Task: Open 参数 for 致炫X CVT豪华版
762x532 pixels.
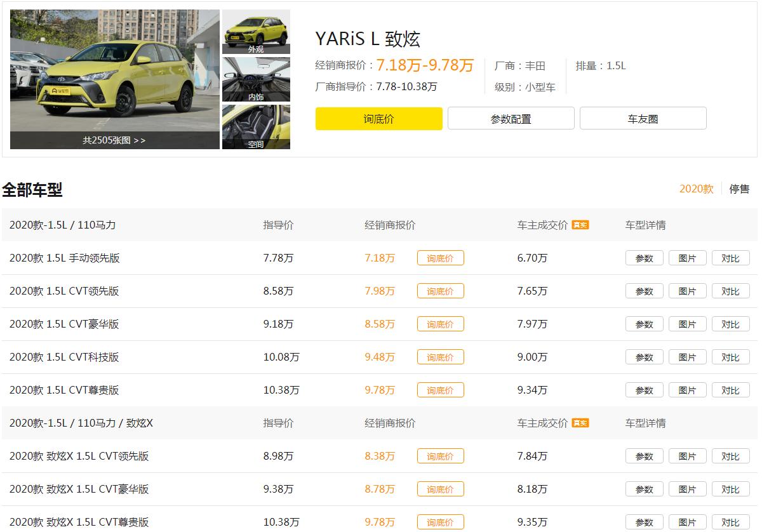Action: 644,489
